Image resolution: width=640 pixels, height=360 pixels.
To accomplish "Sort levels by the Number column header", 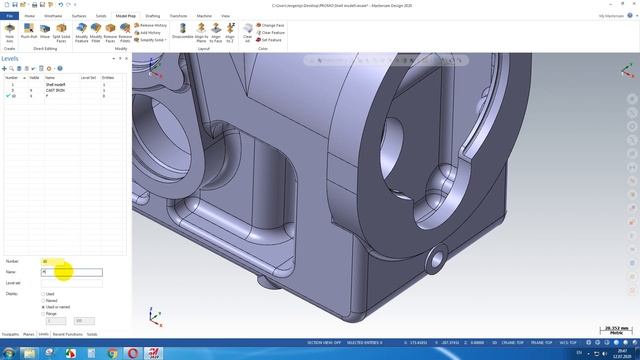I will click(x=11, y=78).
